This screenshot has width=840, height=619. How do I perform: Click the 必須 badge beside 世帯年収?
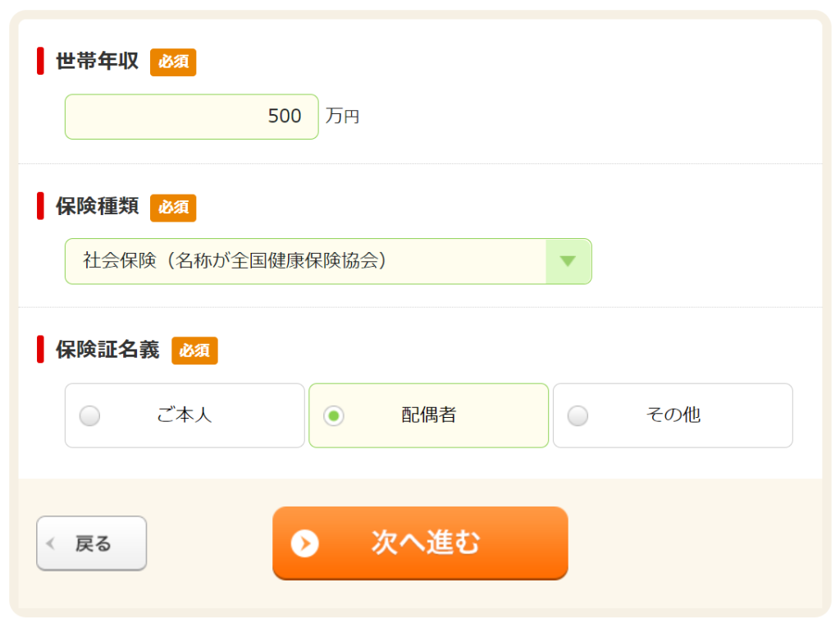173,62
